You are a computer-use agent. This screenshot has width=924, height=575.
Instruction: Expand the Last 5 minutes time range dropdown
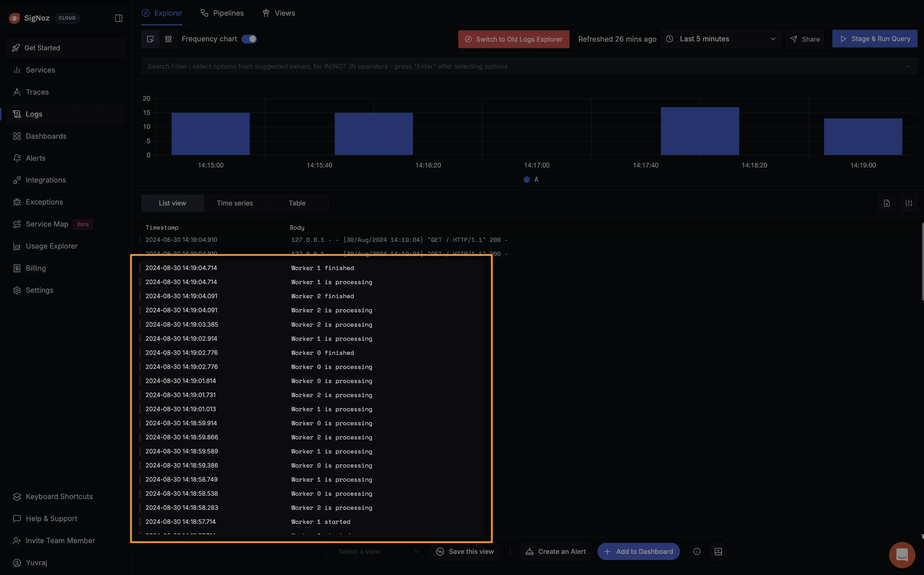(721, 39)
